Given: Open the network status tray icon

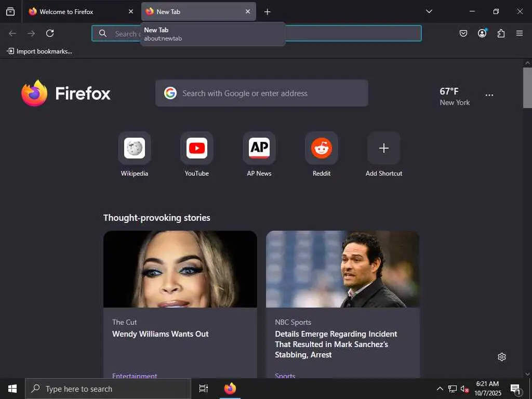Looking at the screenshot, I should point(453,389).
